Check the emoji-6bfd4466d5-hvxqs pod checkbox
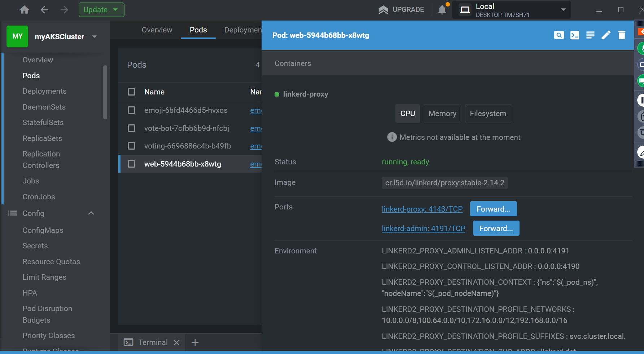The height and width of the screenshot is (354, 644). 132,110
